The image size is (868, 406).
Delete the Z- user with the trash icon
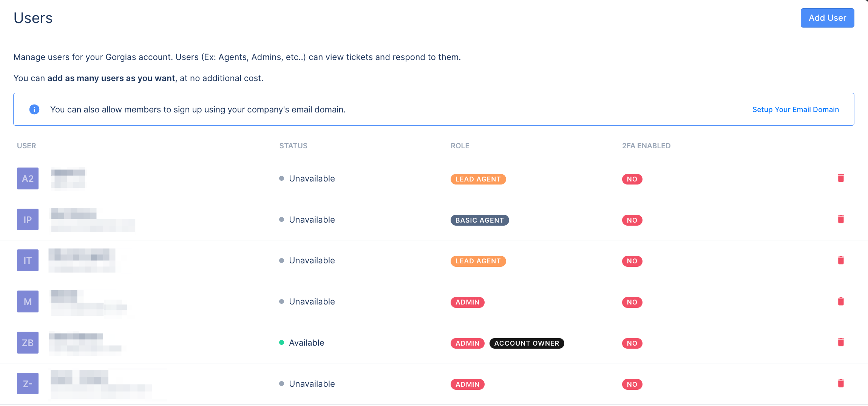pyautogui.click(x=841, y=383)
